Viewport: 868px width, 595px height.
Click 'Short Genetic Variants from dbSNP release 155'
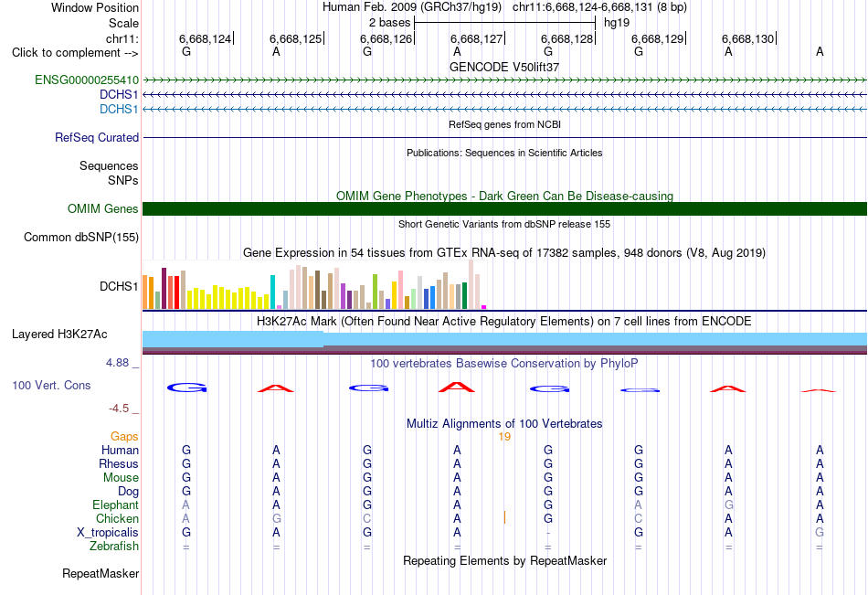pyautogui.click(x=504, y=224)
